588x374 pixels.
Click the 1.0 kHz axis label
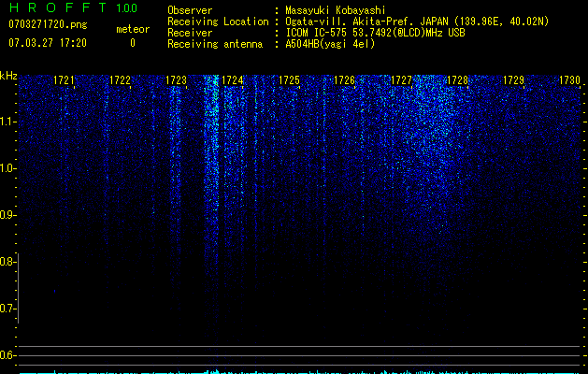pos(7,168)
